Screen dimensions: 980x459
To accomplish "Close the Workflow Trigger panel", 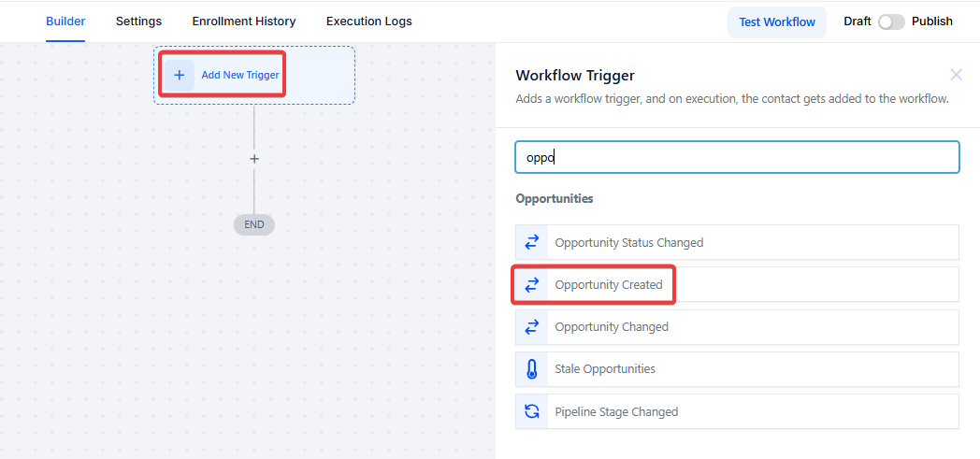I will pos(956,75).
